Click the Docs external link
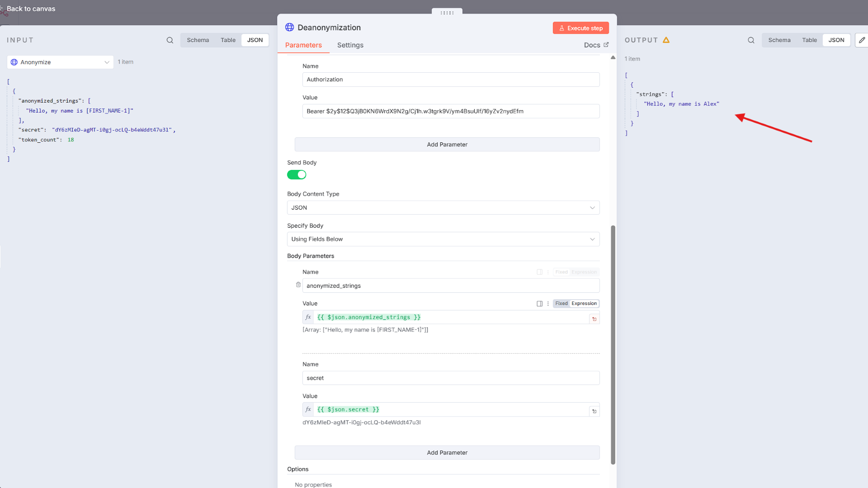This screenshot has width=868, height=488. click(596, 45)
